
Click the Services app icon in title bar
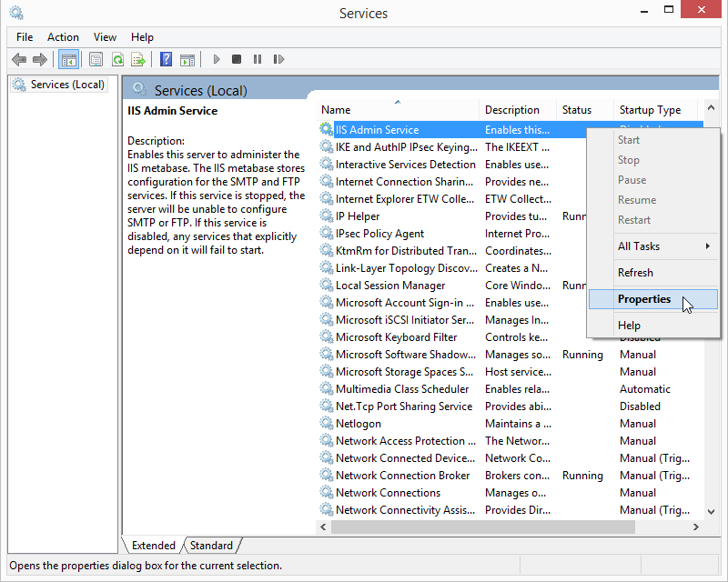[16, 13]
